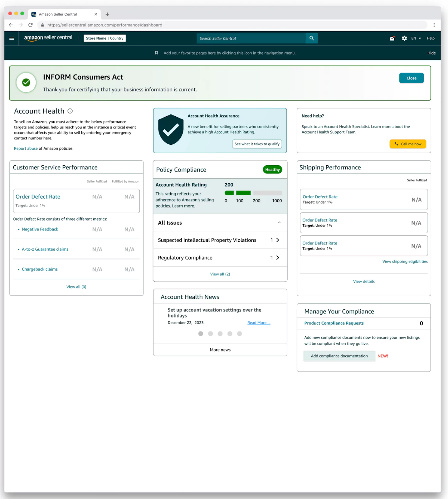
Task: Open the Help menu item
Action: [x=431, y=38]
